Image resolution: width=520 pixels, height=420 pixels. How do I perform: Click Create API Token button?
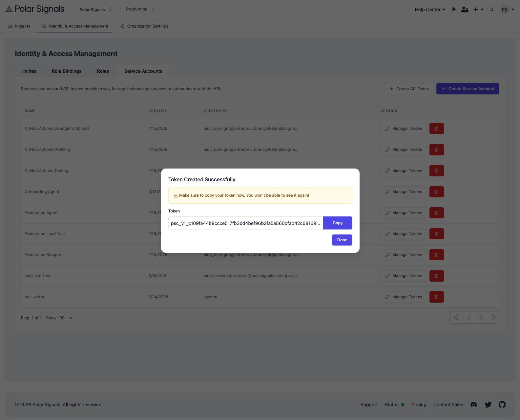pos(409,89)
